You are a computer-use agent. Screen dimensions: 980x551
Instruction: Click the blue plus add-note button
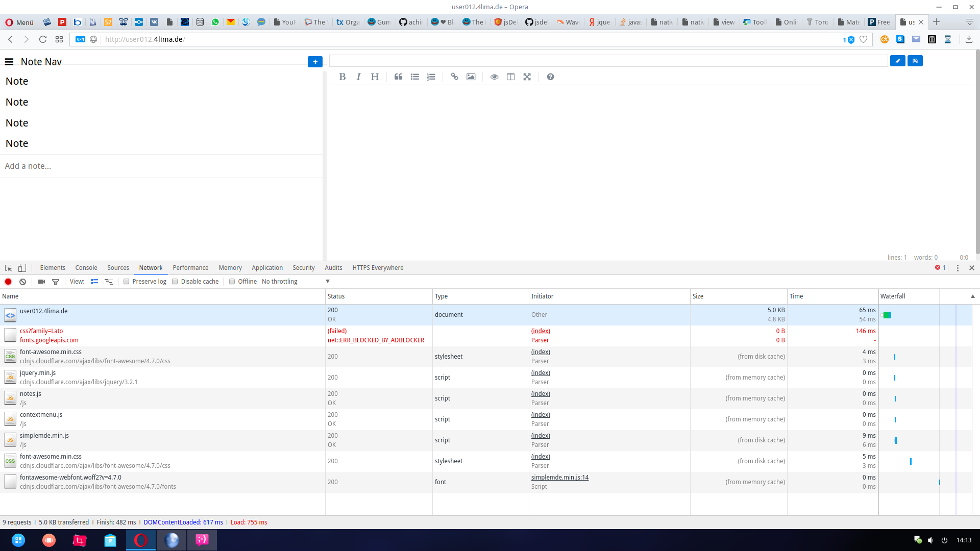(315, 62)
